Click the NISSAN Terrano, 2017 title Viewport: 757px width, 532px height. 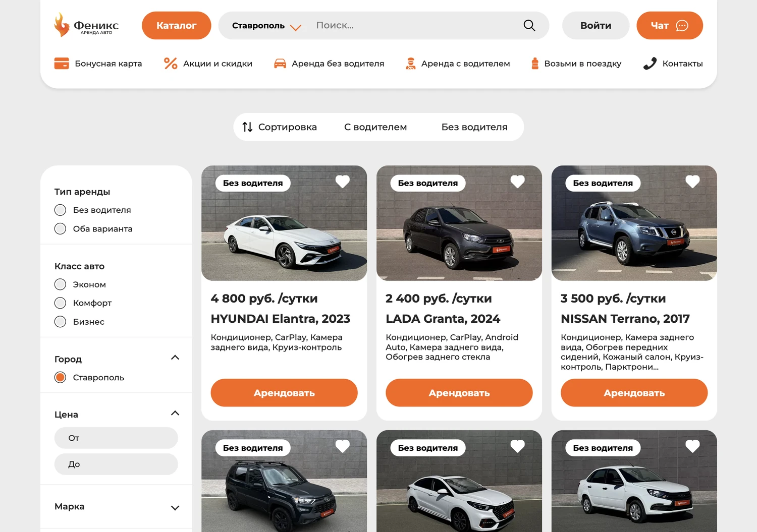click(625, 319)
